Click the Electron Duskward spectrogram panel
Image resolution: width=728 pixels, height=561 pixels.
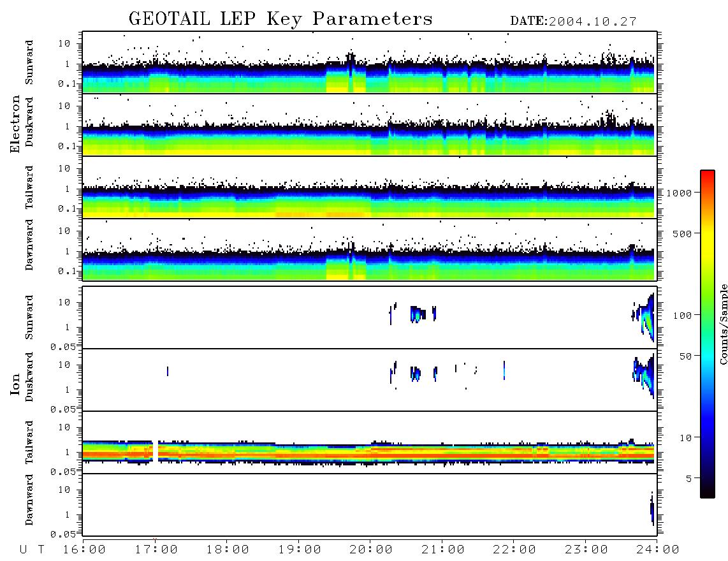370,124
